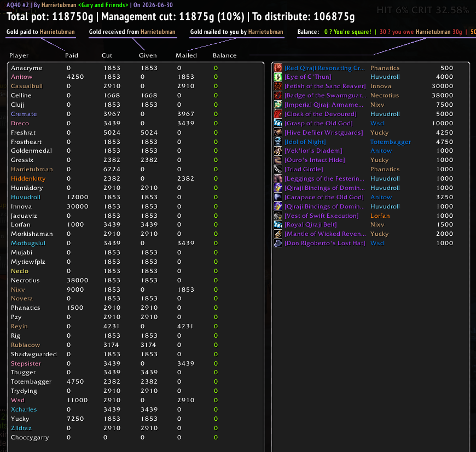Image resolution: width=476 pixels, height=452 pixels.
Task: Click the '0 ? You're square!' balance legend
Action: (347, 32)
